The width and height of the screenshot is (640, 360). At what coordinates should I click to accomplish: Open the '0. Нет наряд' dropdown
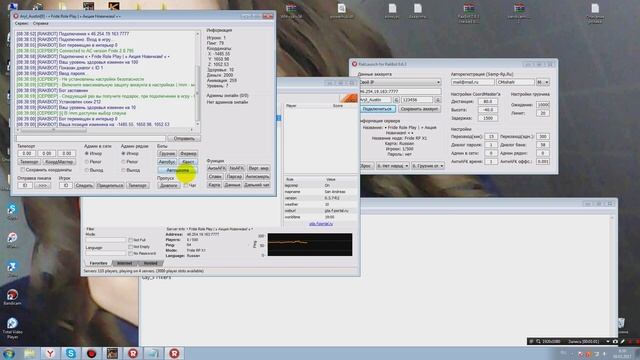coord(393,166)
